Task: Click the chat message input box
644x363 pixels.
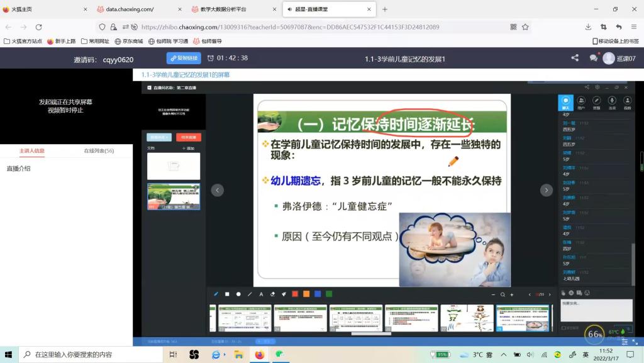Action: tap(596, 309)
